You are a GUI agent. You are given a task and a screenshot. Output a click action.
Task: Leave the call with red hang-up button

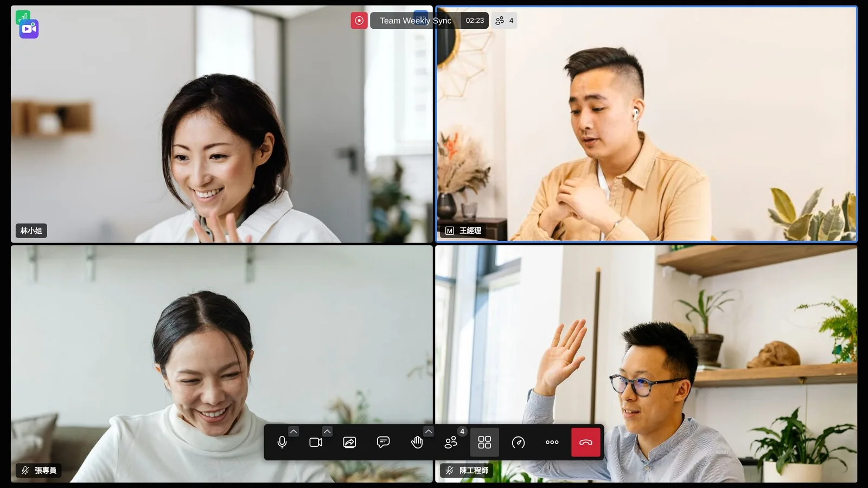pyautogui.click(x=586, y=442)
